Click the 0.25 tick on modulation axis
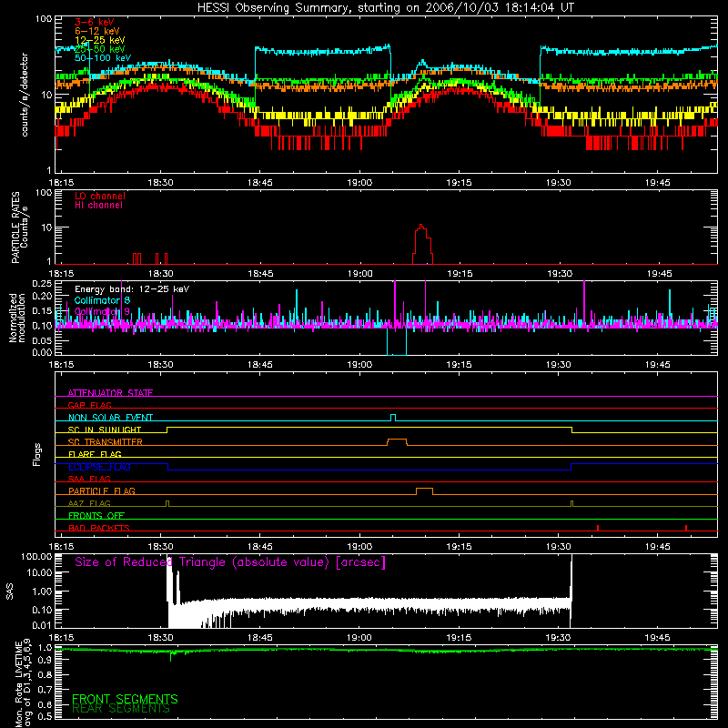Screen dimensions: 728x728 click(x=42, y=284)
